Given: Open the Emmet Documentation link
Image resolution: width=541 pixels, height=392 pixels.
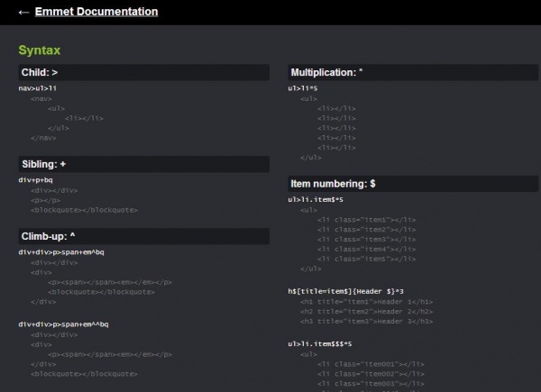Looking at the screenshot, I should (96, 12).
